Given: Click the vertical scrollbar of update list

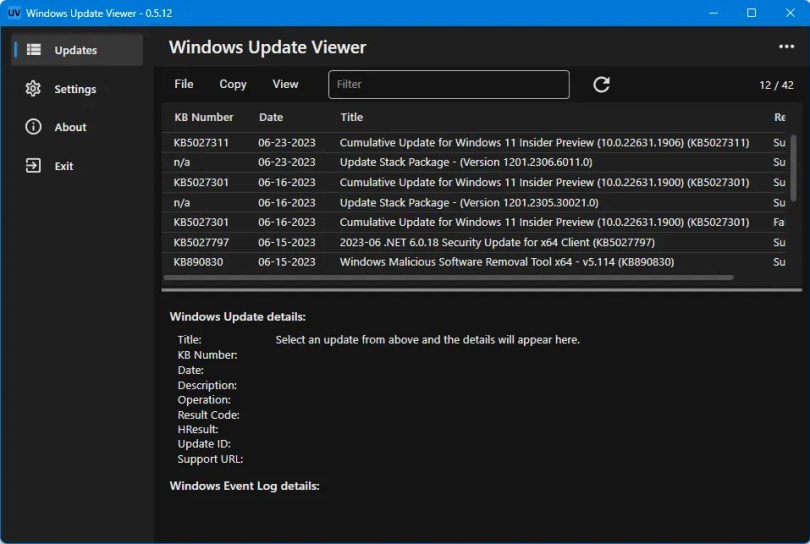Looking at the screenshot, I should tap(794, 167).
